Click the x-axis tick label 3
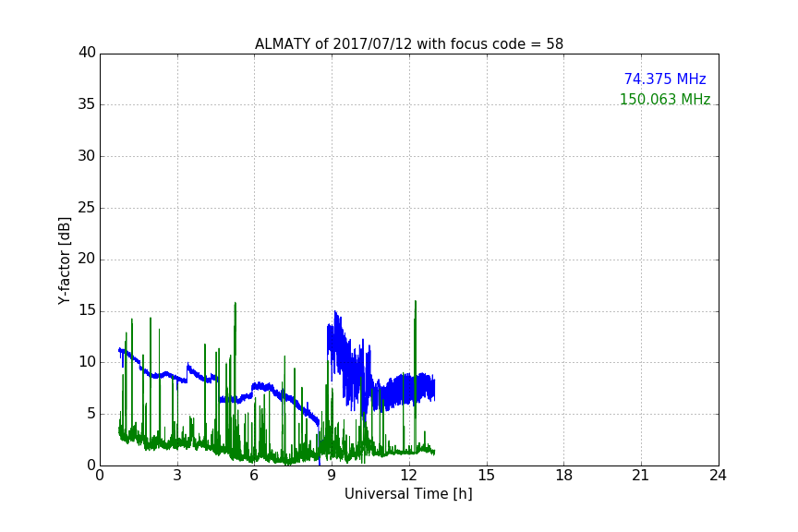The width and height of the screenshot is (798, 532). pyautogui.click(x=177, y=476)
